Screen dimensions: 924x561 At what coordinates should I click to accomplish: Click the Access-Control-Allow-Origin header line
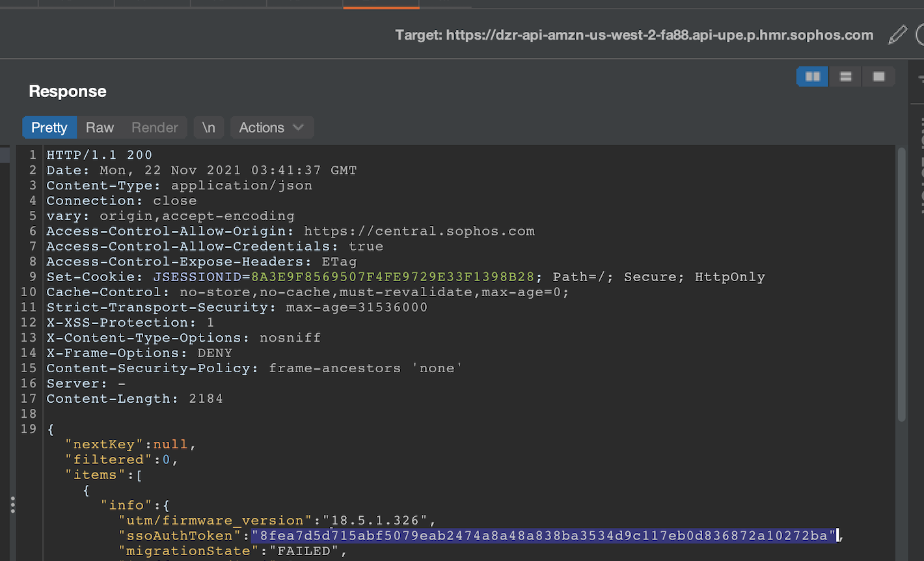coord(290,232)
